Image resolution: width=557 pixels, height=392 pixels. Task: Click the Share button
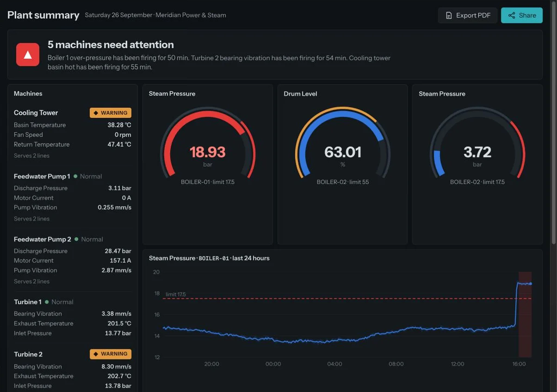click(522, 15)
